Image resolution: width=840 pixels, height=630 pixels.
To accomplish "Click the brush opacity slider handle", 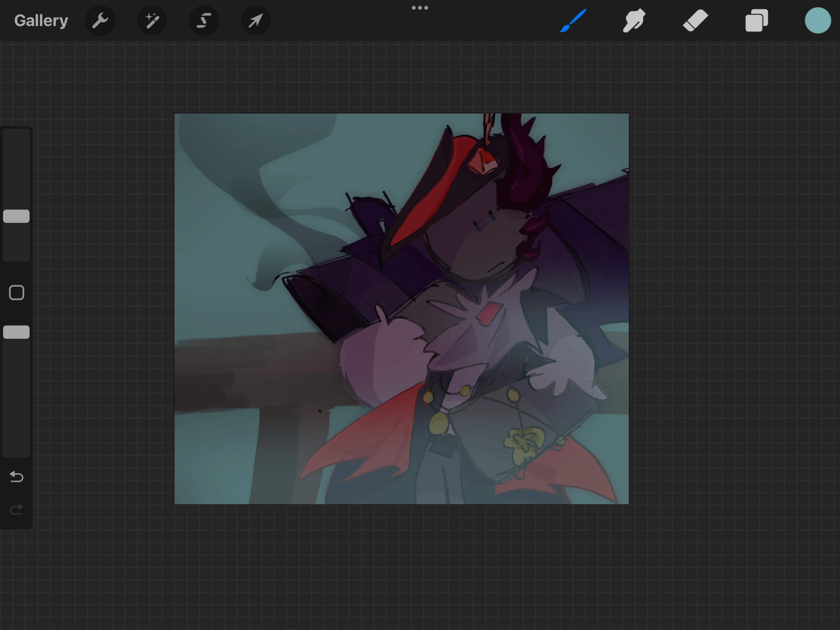I will (x=16, y=332).
